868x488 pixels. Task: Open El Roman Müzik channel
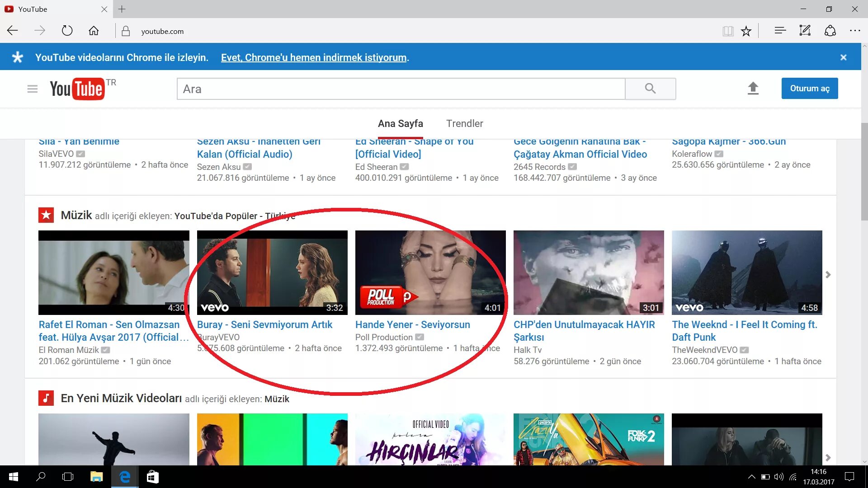pos(69,350)
